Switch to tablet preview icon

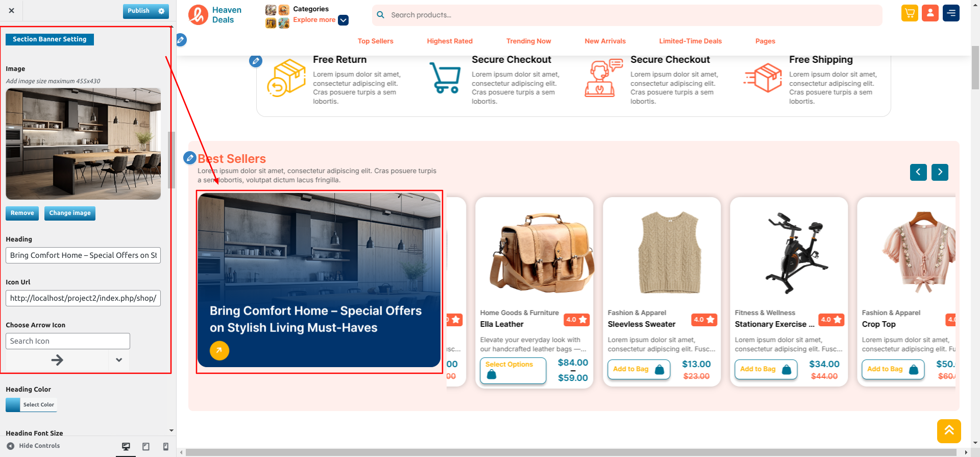pyautogui.click(x=146, y=446)
